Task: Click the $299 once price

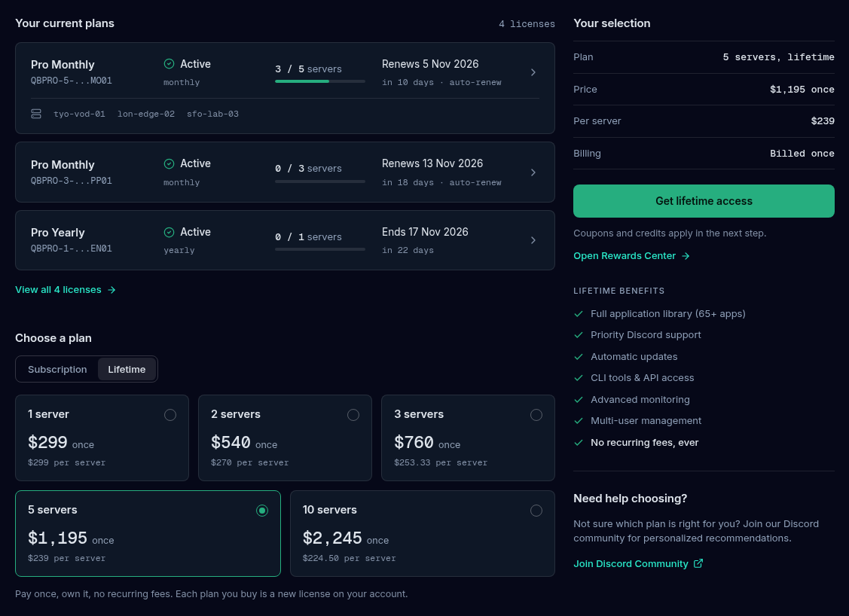Action: (x=60, y=442)
